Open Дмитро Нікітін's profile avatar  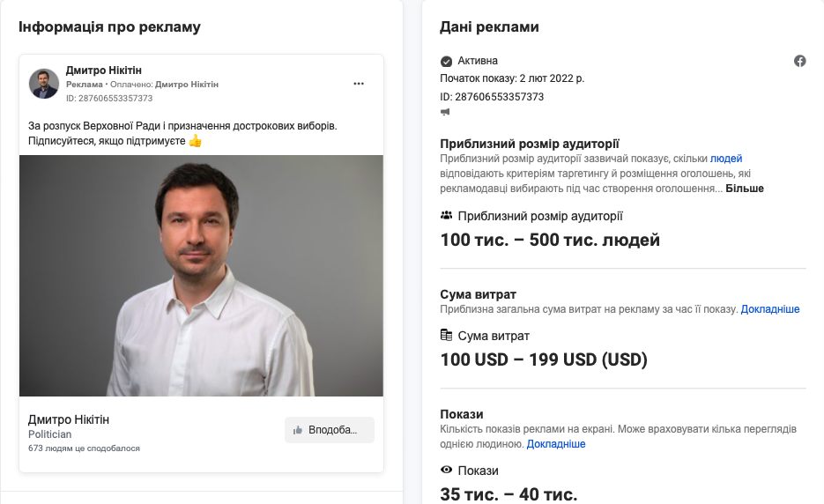pyautogui.click(x=44, y=84)
